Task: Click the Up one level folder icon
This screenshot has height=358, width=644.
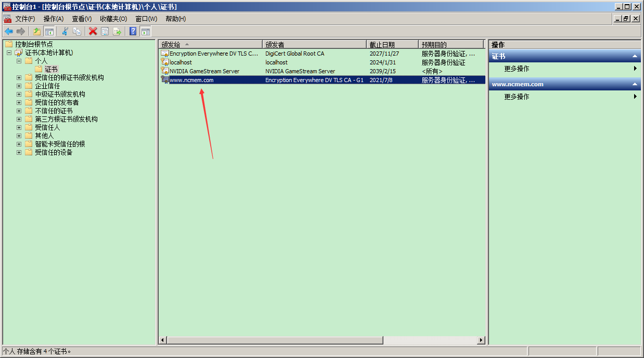Action: coord(37,31)
